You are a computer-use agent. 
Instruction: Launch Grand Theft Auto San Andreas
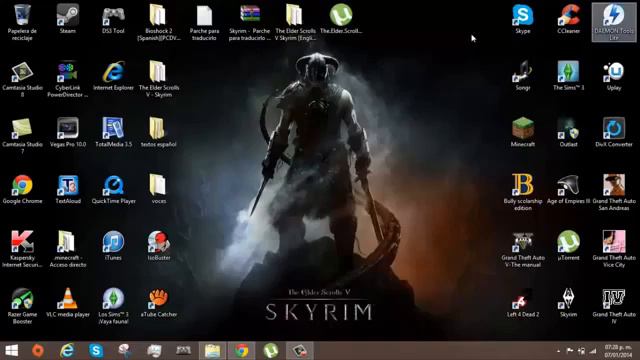click(x=614, y=193)
